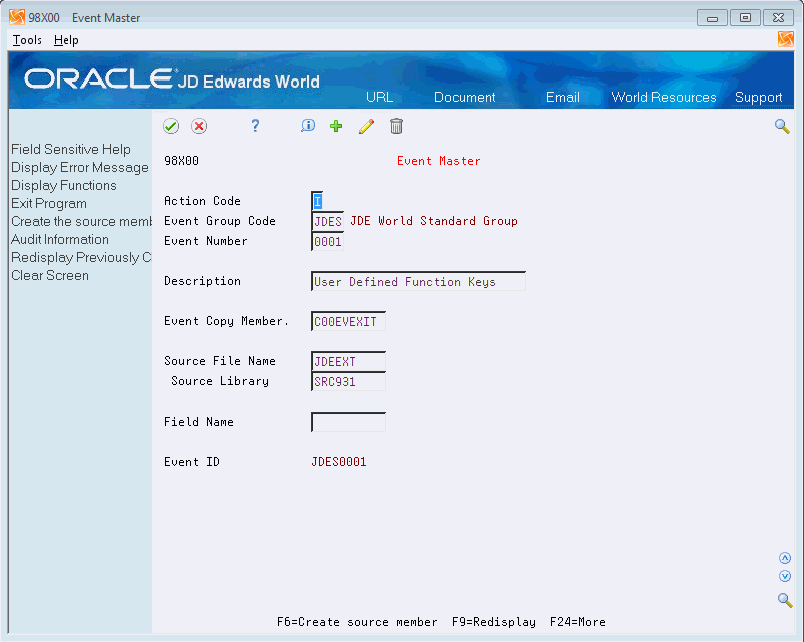Click the empty Field Name input

tap(349, 422)
